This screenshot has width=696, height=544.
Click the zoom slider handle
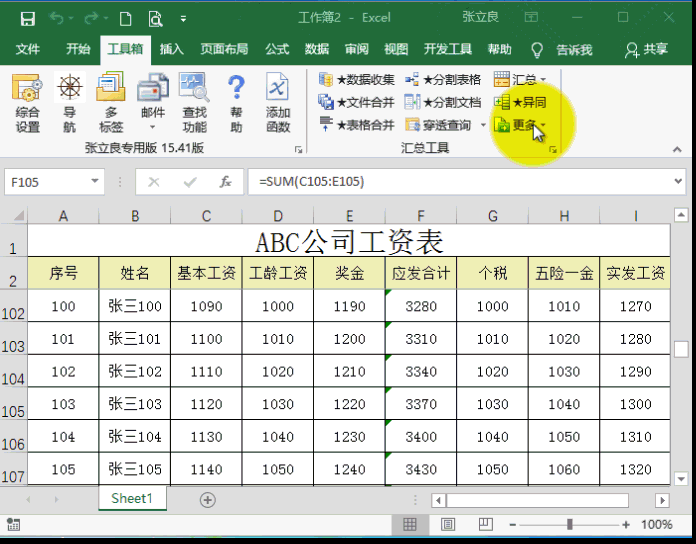coord(570,524)
